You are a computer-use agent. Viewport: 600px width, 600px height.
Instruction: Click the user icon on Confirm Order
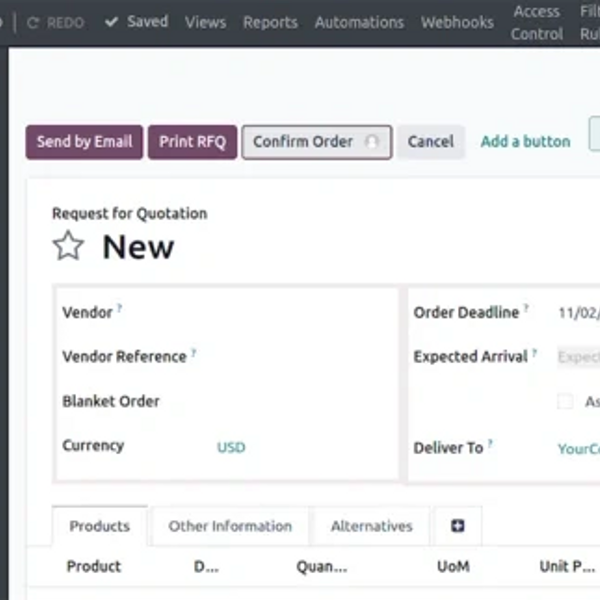372,142
